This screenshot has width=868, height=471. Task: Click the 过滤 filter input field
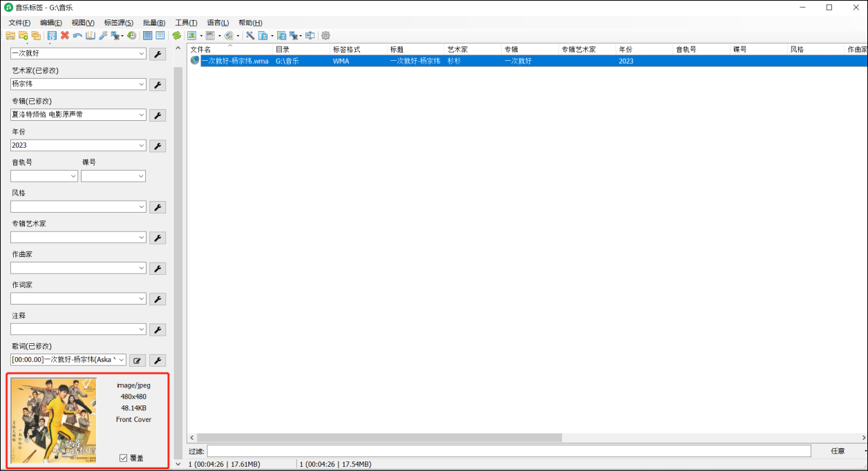coord(508,451)
